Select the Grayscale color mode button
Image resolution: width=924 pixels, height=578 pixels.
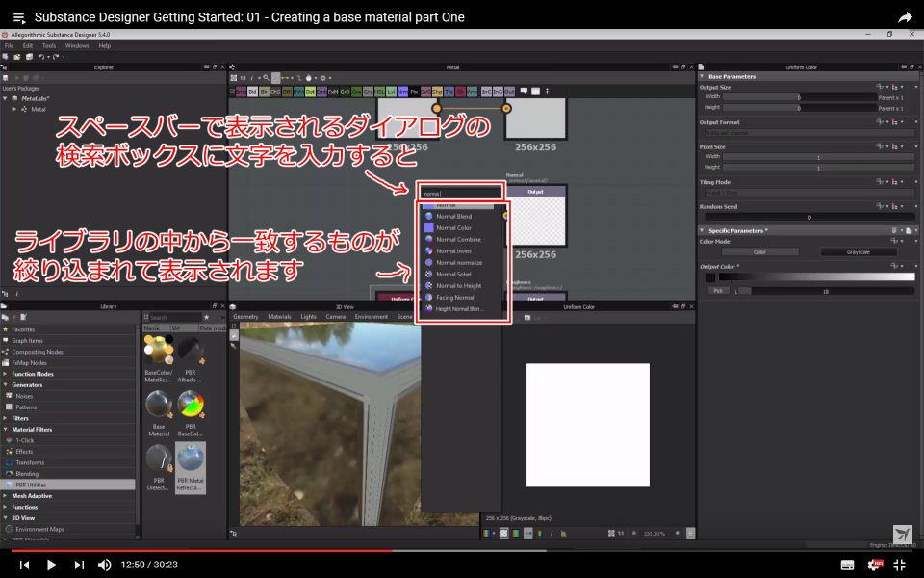(858, 251)
